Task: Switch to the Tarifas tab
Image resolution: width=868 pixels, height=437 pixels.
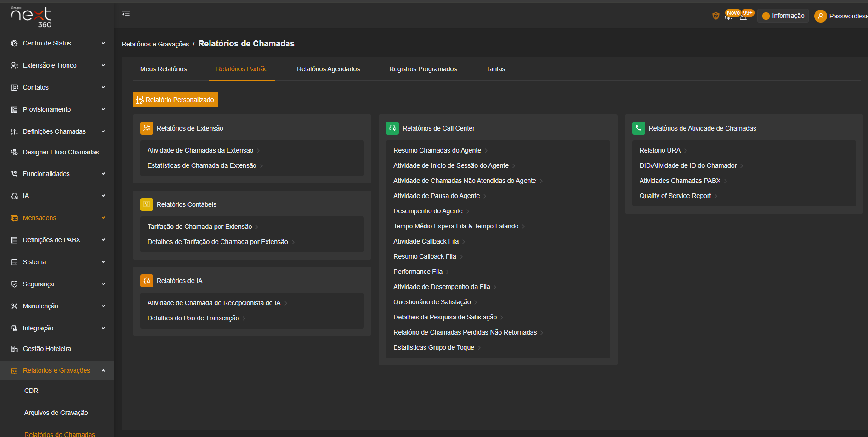Action: pyautogui.click(x=495, y=69)
